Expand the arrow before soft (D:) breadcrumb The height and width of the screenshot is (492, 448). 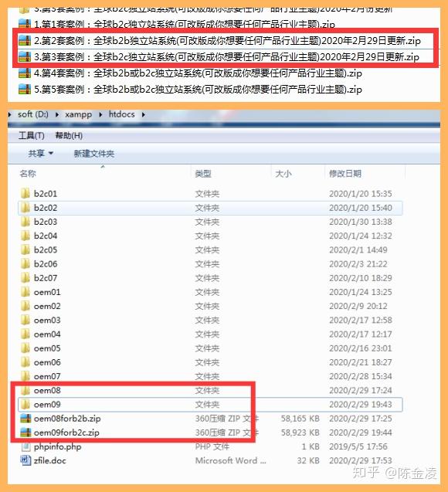click(x=10, y=115)
